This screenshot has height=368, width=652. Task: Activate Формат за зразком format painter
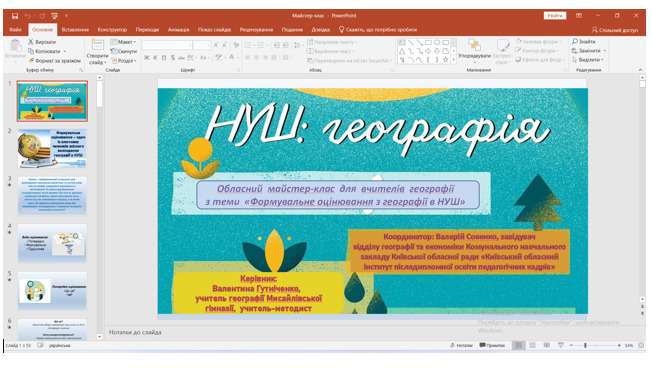pyautogui.click(x=54, y=61)
